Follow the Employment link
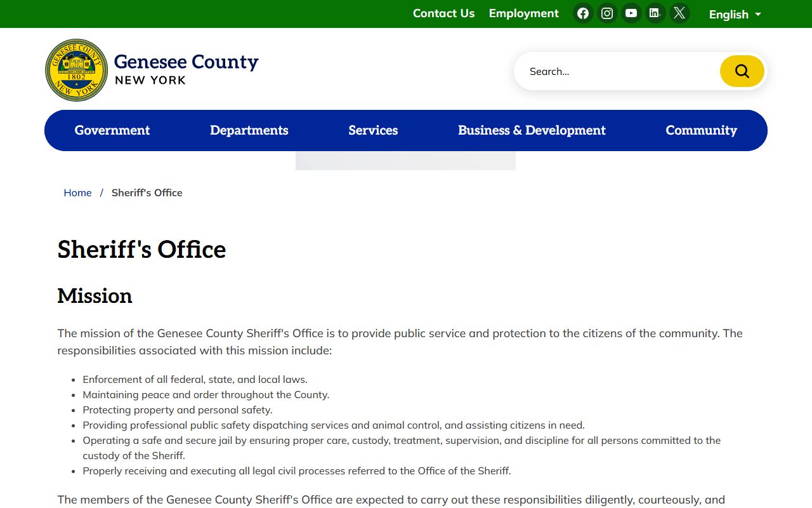Image resolution: width=812 pixels, height=508 pixels. pos(524,13)
